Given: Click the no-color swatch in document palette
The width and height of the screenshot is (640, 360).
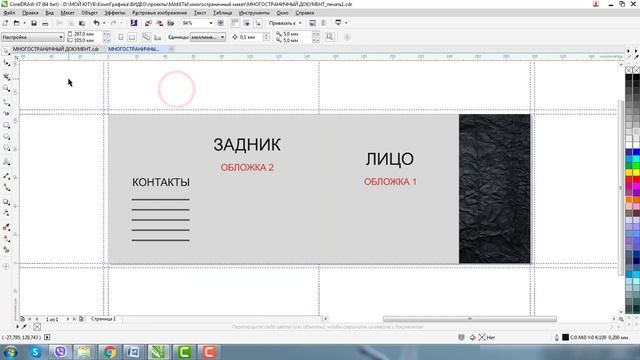Looking at the screenshot, I should (x=37, y=327).
